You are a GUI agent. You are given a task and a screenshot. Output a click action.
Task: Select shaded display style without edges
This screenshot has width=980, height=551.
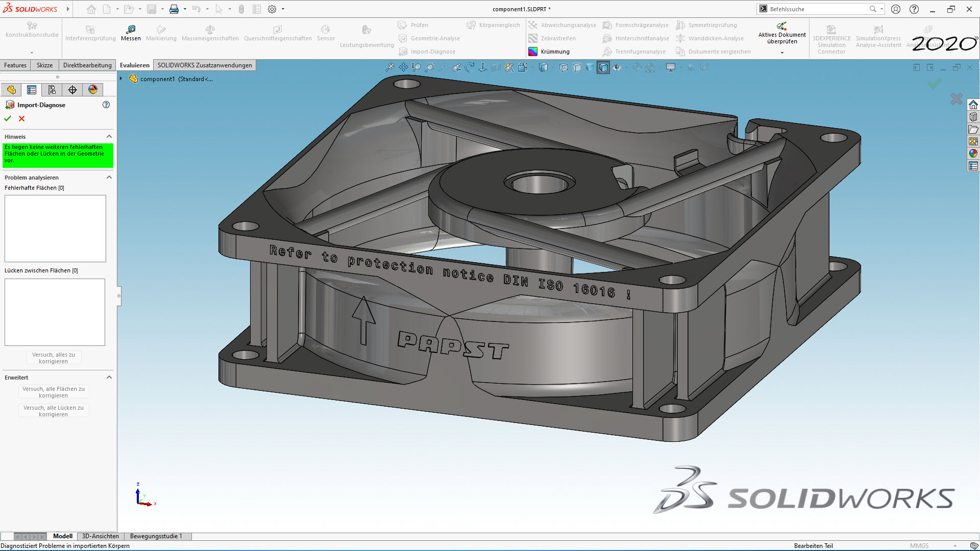tap(590, 67)
